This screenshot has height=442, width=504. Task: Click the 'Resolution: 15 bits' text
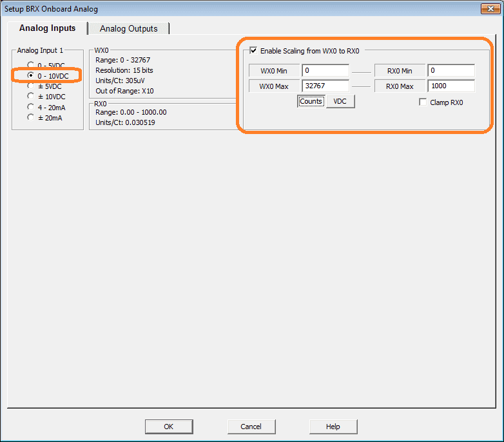[124, 70]
